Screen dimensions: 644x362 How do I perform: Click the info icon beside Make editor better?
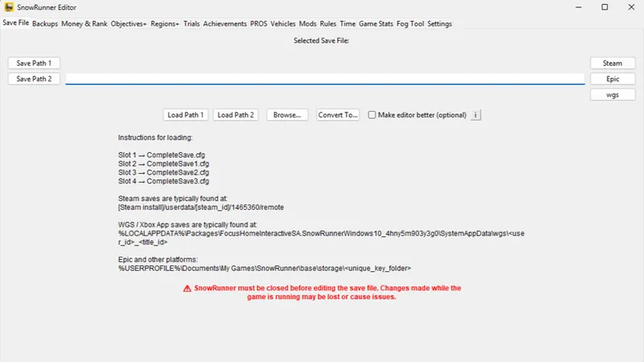click(476, 115)
